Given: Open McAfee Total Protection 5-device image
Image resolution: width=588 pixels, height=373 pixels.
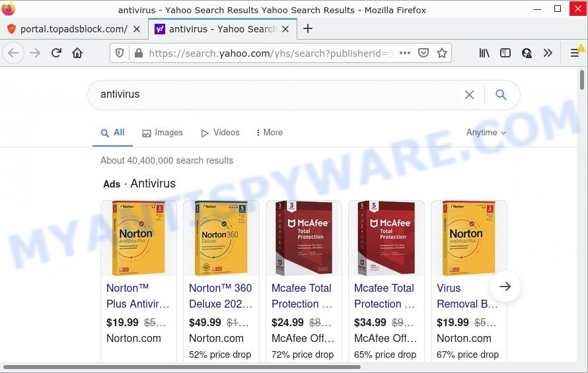Looking at the screenshot, I should coord(386,238).
